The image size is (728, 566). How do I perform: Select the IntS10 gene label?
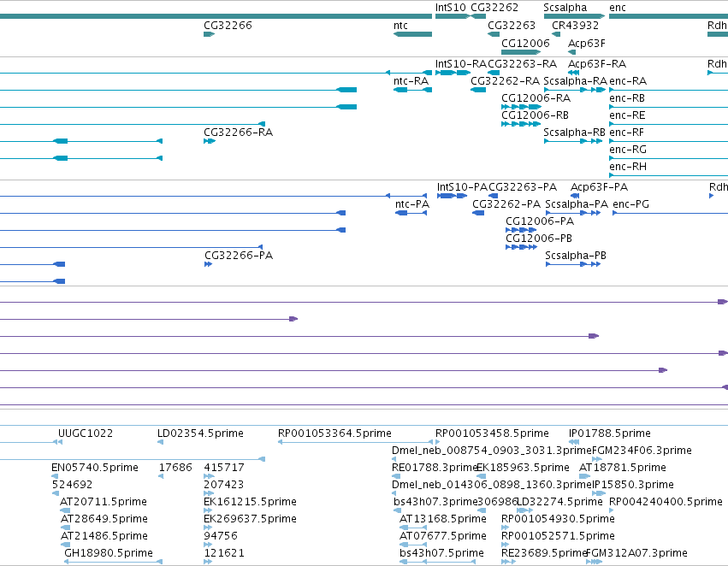(x=450, y=8)
